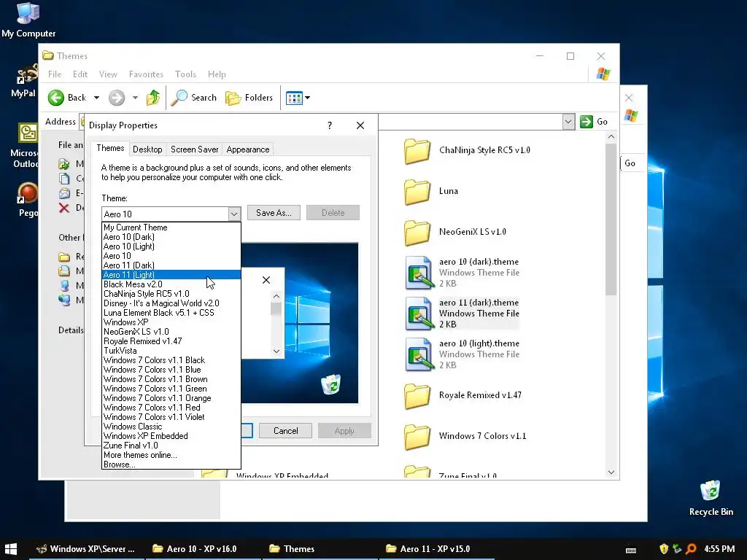Click the Save As... button

coord(274,213)
